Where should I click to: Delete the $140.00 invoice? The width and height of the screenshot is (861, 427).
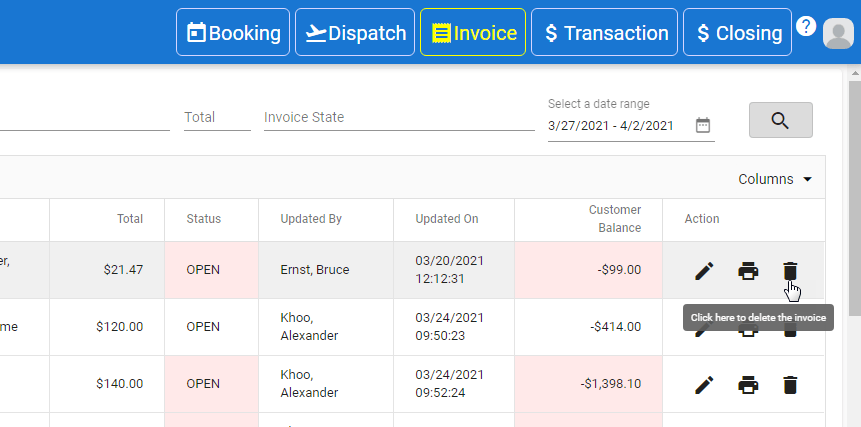pyautogui.click(x=790, y=385)
